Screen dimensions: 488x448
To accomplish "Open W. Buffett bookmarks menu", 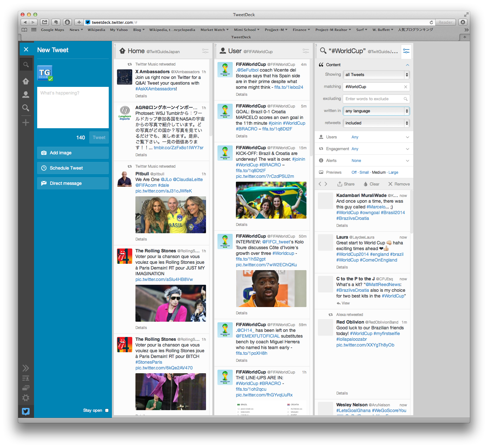I will (x=383, y=30).
